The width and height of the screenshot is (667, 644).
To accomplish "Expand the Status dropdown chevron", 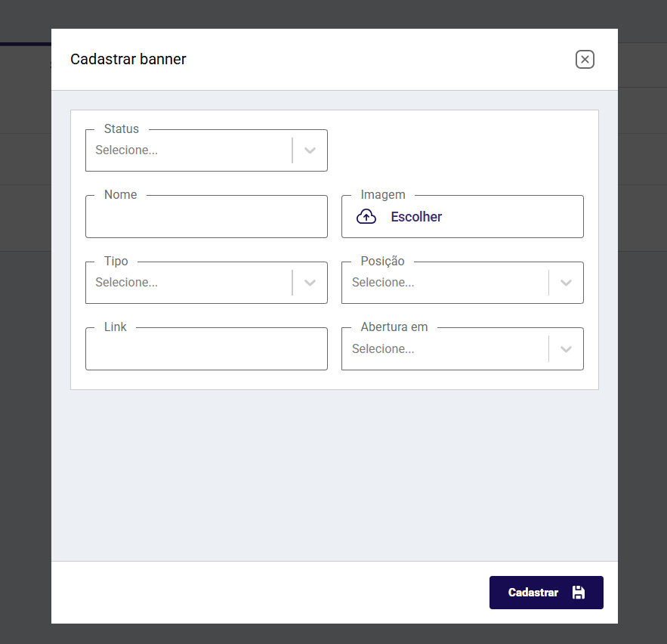I will point(310,150).
